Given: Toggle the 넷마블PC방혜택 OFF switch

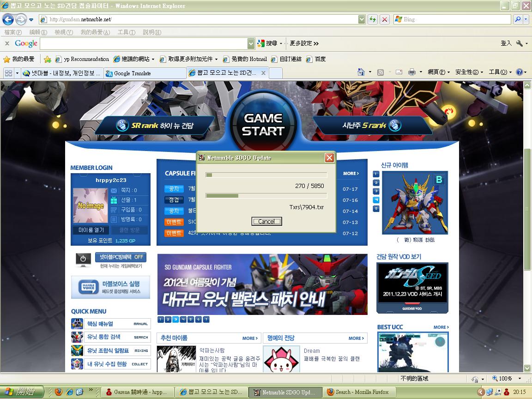Looking at the screenshot, I should (121, 257).
